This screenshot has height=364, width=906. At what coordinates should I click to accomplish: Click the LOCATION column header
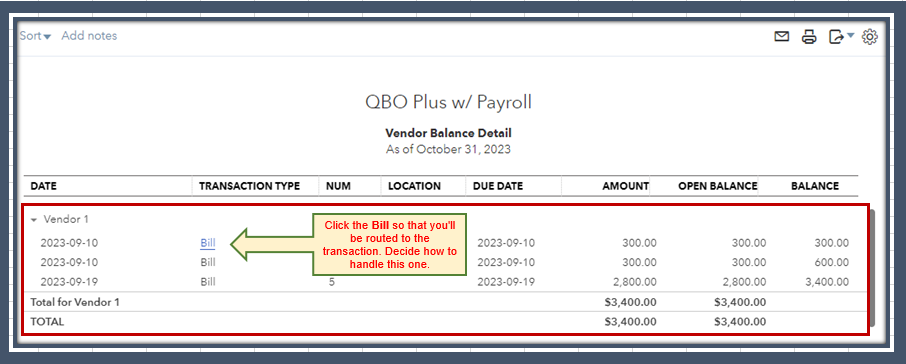click(414, 186)
